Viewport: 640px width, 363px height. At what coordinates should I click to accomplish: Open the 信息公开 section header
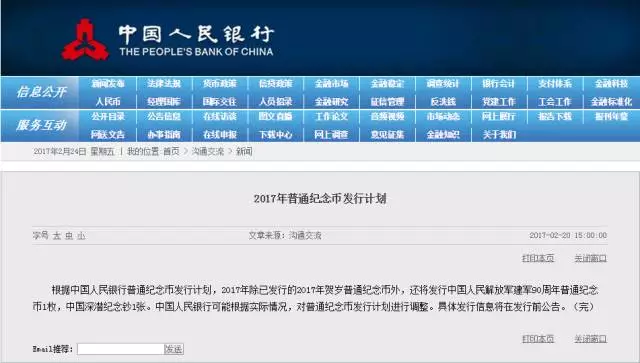41,92
